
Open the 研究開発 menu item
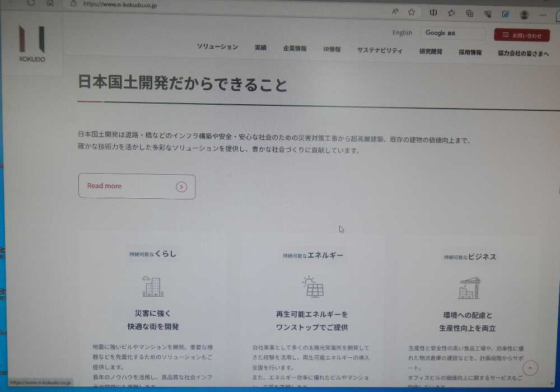(x=431, y=52)
